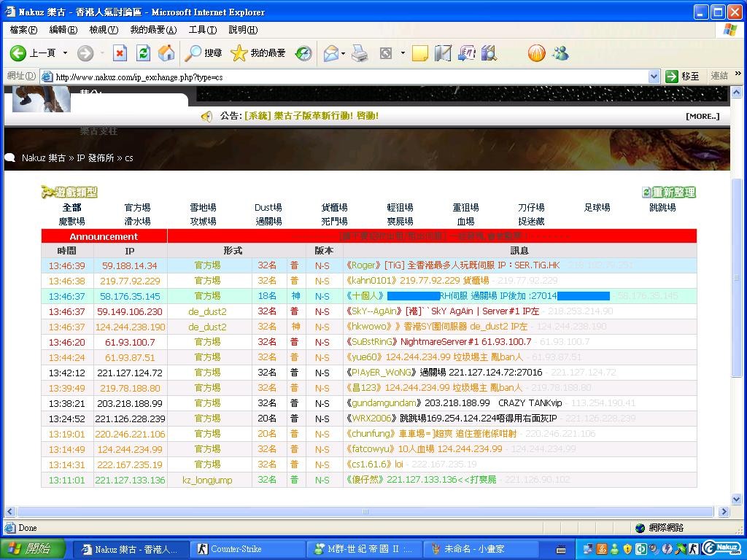The width and height of the screenshot is (747, 560).
Task: Click the [MORE..] announcement link
Action: tap(702, 116)
